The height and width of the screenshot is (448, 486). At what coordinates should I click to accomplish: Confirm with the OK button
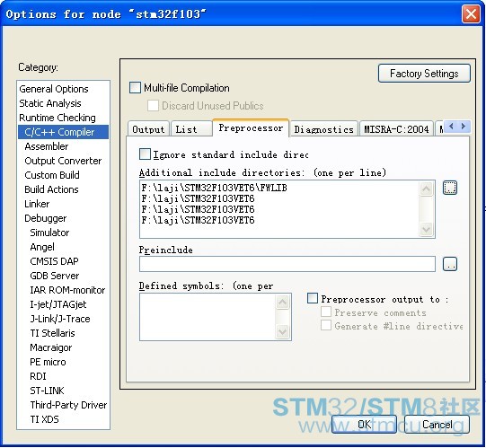tap(364, 425)
